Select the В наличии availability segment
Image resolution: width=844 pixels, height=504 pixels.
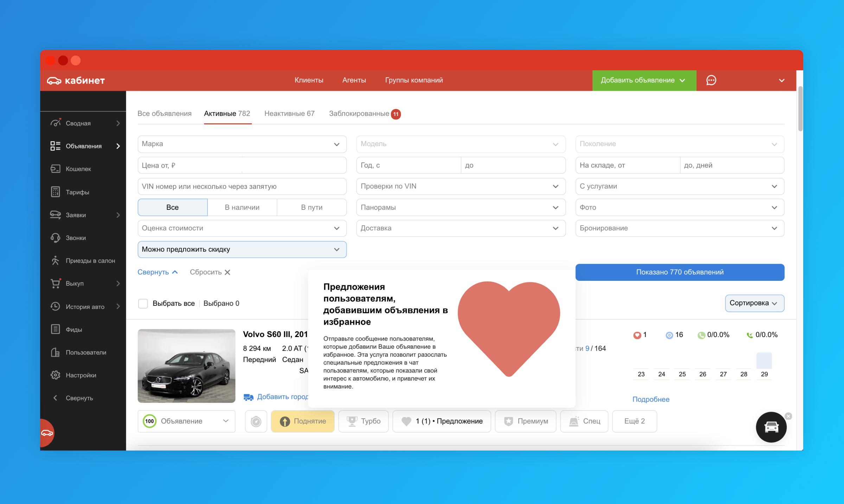pyautogui.click(x=242, y=207)
